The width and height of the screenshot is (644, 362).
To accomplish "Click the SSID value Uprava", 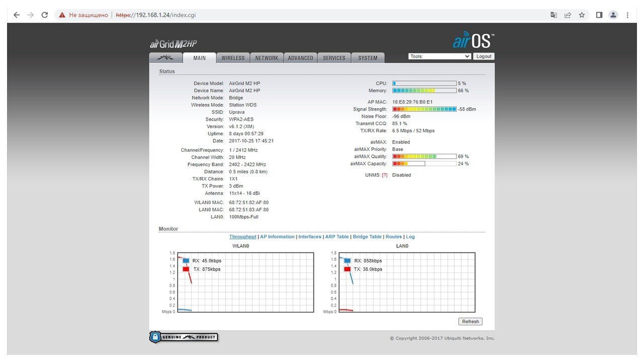I will point(236,112).
